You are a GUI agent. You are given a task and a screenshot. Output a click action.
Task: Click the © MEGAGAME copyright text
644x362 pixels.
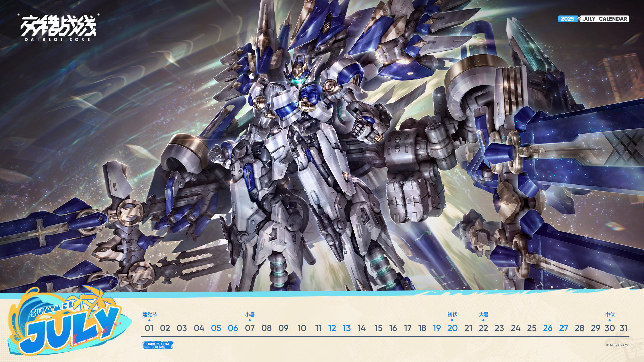coord(618,345)
